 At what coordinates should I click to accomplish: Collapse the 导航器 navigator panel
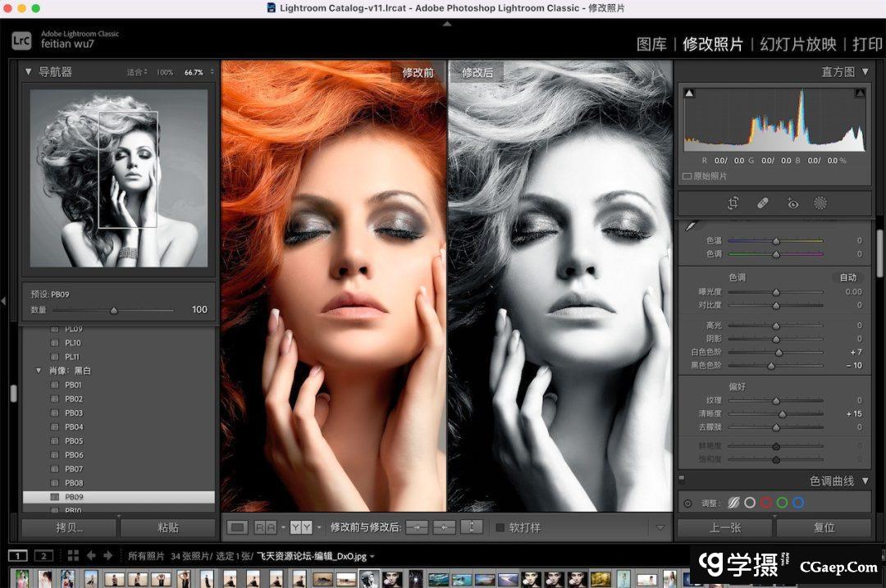pyautogui.click(x=29, y=72)
